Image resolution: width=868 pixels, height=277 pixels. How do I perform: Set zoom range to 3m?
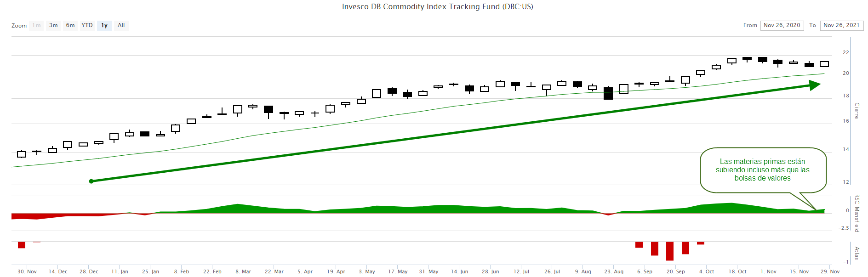click(53, 25)
